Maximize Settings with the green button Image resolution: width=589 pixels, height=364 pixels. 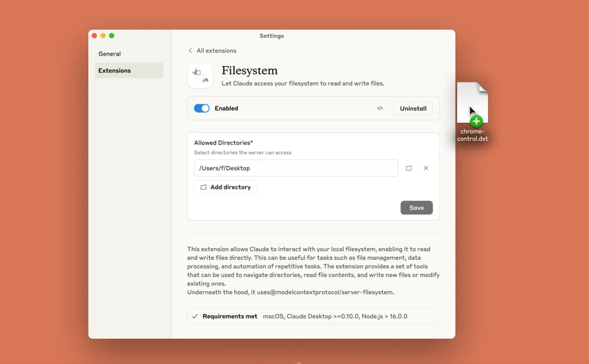(111, 36)
